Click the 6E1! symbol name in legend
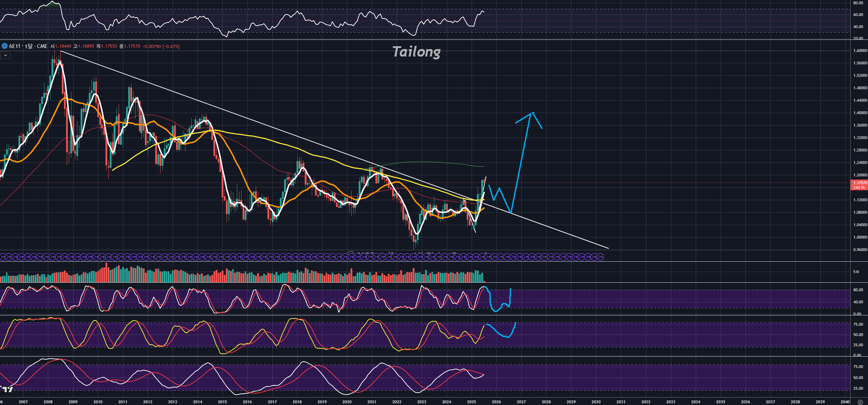 (15, 46)
